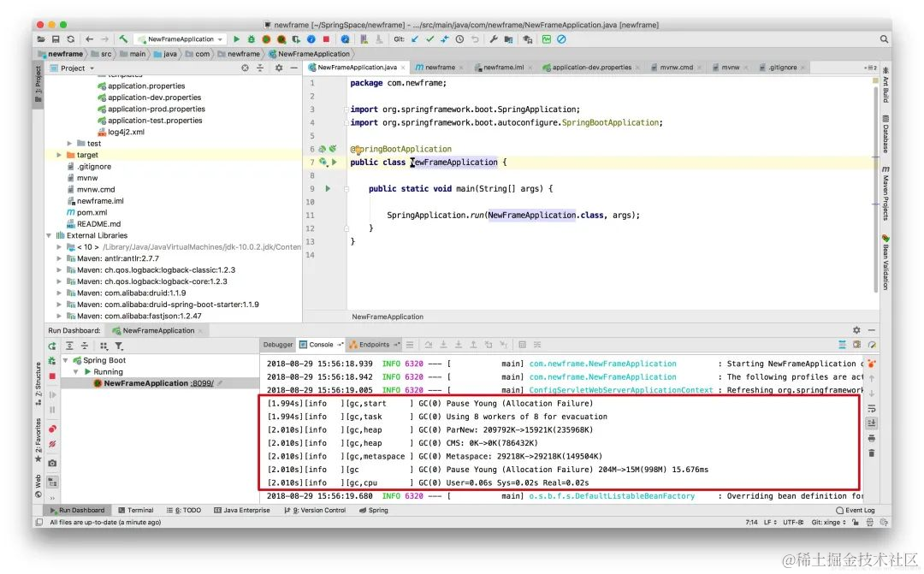924x574 pixels.
Task: Open Git branch xinge selector
Action: 828,522
